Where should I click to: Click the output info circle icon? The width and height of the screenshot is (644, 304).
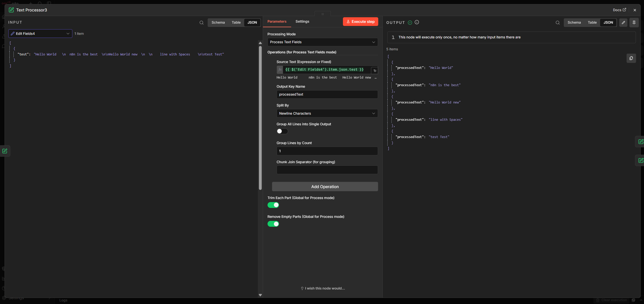[x=417, y=22]
